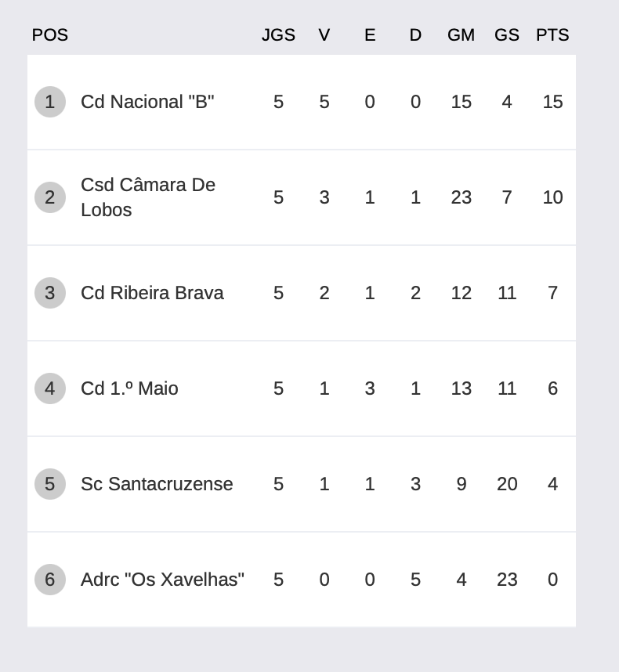Viewport: 619px width, 672px height.
Task: Select the Cd 1.º Maio team name
Action: coord(129,388)
